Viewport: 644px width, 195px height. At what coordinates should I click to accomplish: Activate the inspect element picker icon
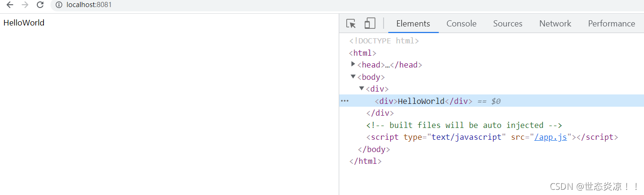[351, 24]
